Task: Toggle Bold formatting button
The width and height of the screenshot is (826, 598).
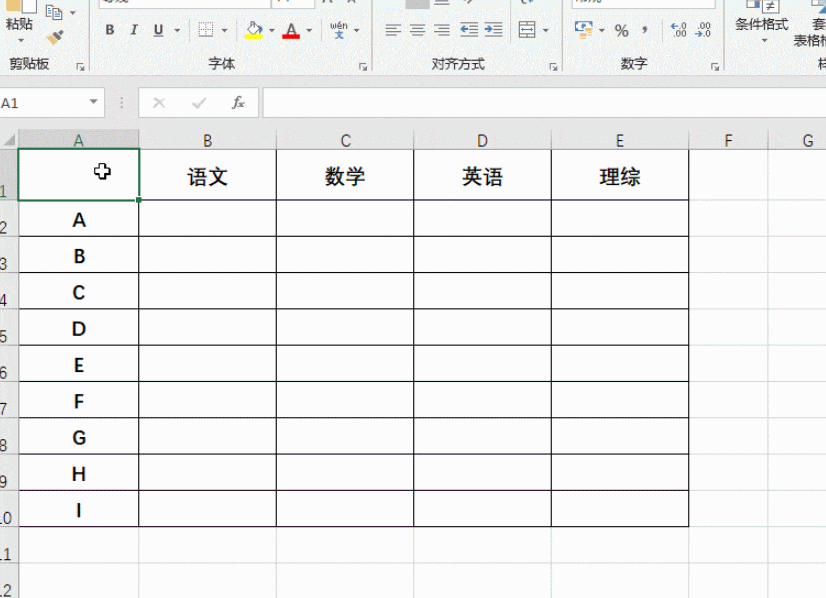Action: pos(110,30)
